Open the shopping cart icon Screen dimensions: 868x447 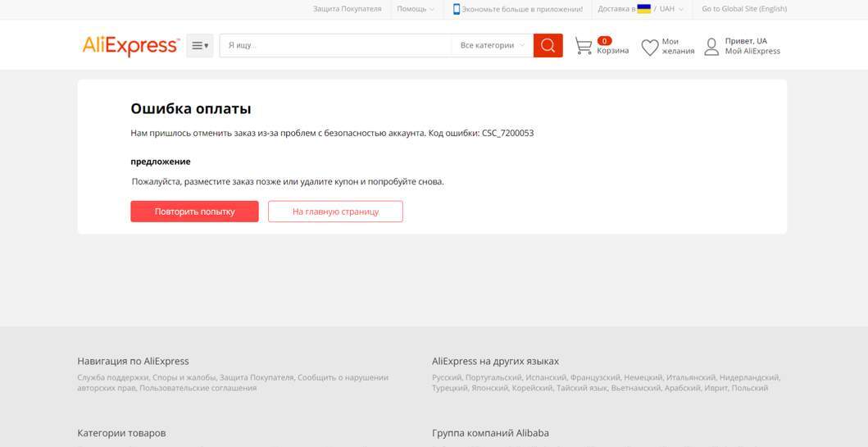[x=583, y=46]
